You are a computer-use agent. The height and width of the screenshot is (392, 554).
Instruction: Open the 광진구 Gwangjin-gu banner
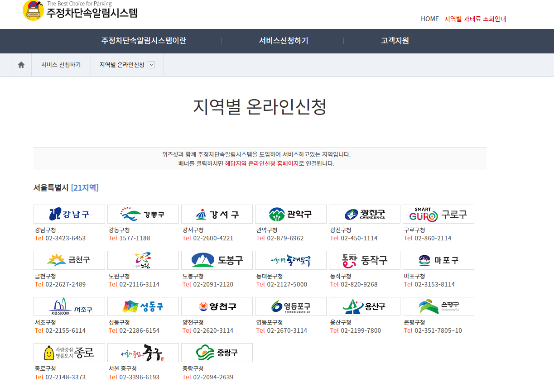pyautogui.click(x=365, y=214)
